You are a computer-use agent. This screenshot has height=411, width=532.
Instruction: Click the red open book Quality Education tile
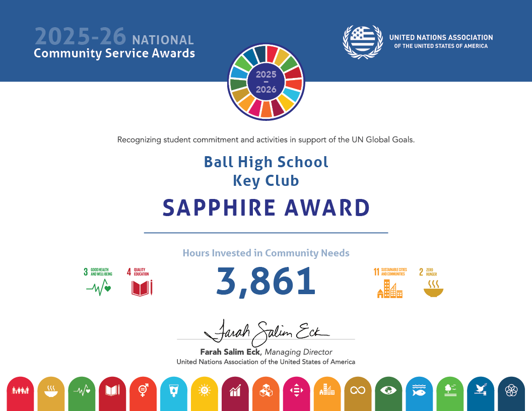[x=112, y=394]
